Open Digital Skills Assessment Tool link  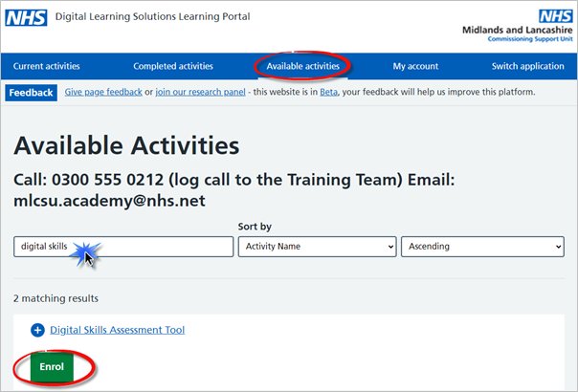point(117,330)
